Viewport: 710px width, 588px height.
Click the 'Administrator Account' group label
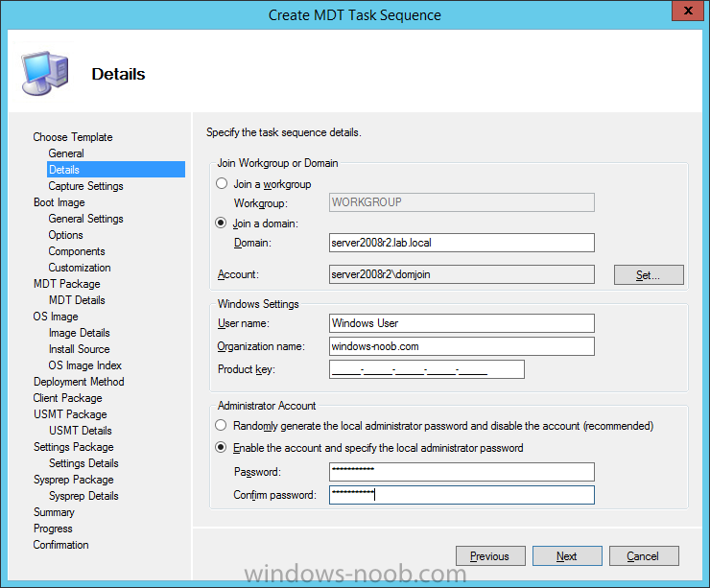pos(267,406)
